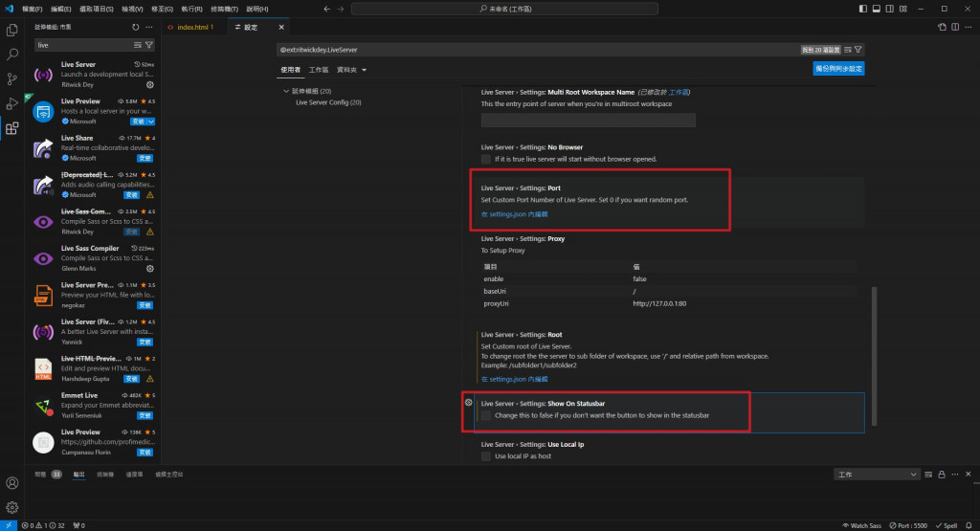
Task: Close the 設定 editor tab
Action: [x=281, y=27]
